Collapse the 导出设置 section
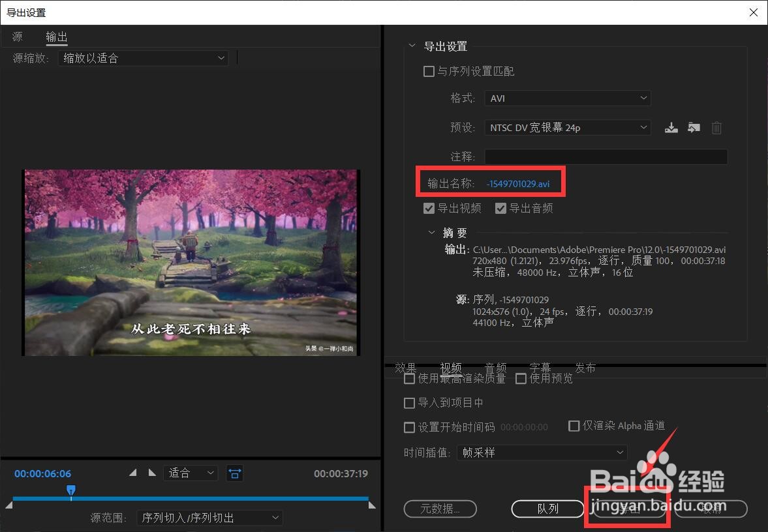768x532 pixels. coord(412,46)
